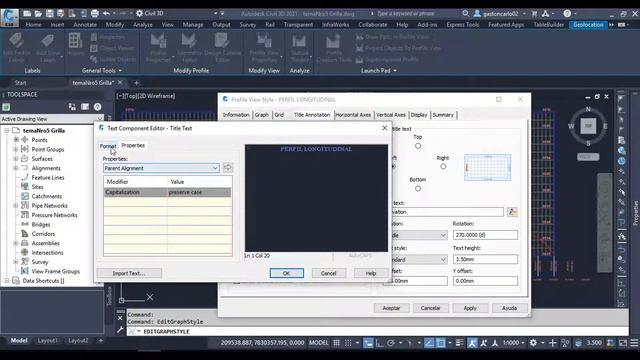Click the title position preview thumbnail
The height and width of the screenshot is (360, 640).
[x=487, y=167]
